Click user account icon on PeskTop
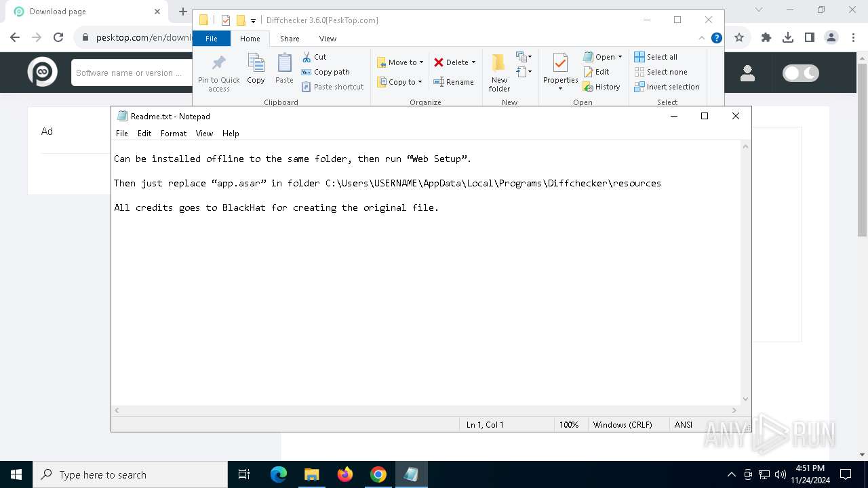868x488 pixels. pyautogui.click(x=747, y=73)
